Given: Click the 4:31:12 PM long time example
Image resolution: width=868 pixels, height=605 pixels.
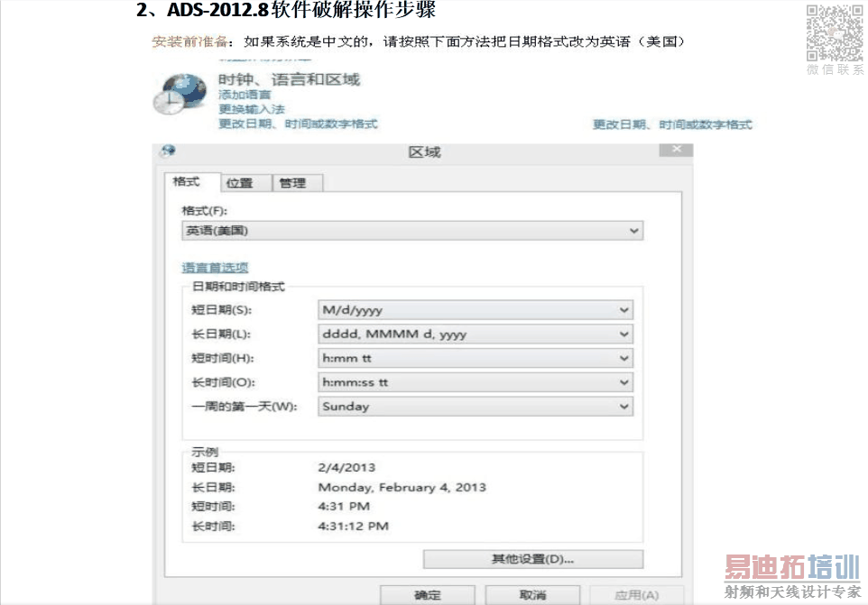Looking at the screenshot, I should [353, 527].
